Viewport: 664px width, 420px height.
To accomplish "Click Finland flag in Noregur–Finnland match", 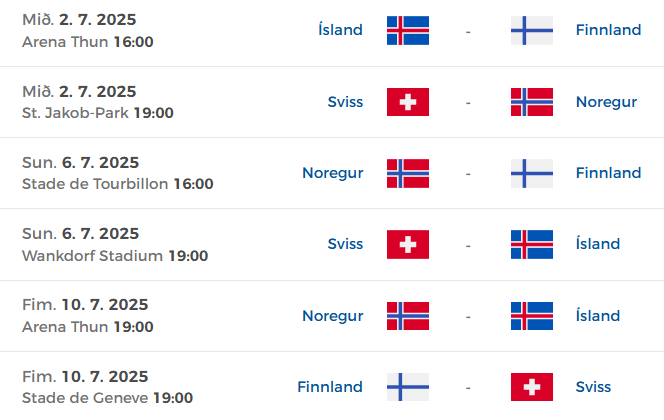I will click(x=532, y=173).
